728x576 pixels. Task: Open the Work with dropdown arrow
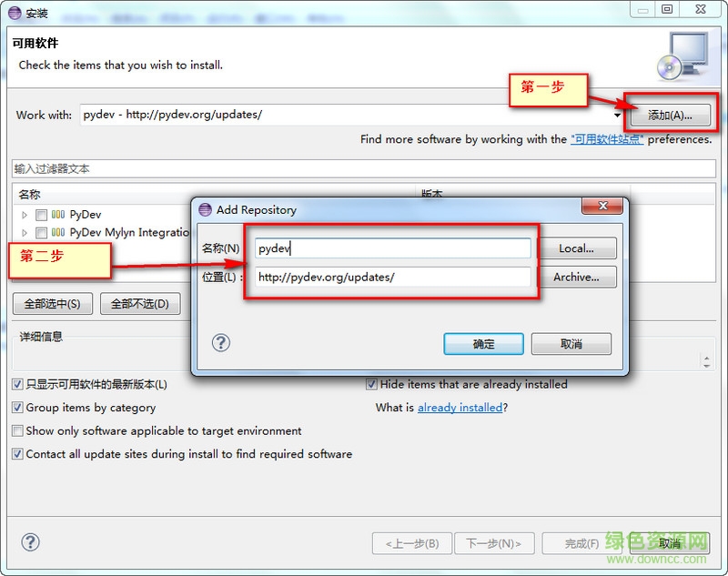(617, 115)
